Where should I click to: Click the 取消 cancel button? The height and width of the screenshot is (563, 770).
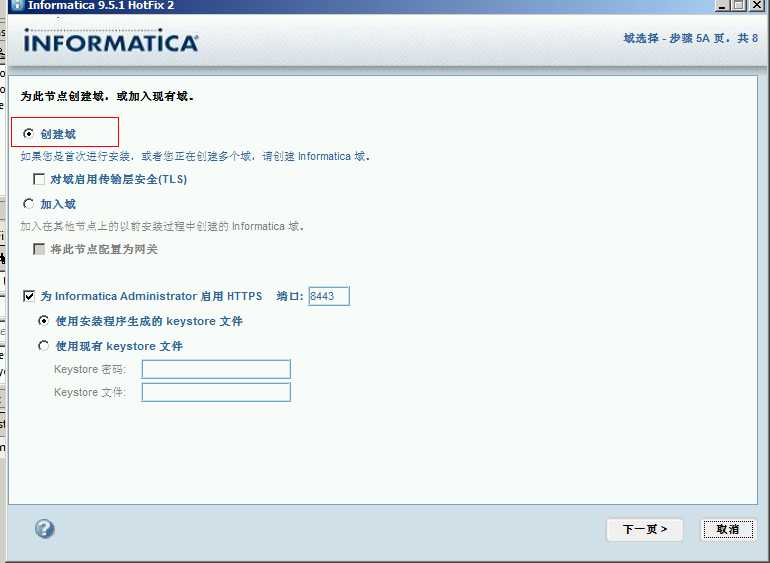728,529
